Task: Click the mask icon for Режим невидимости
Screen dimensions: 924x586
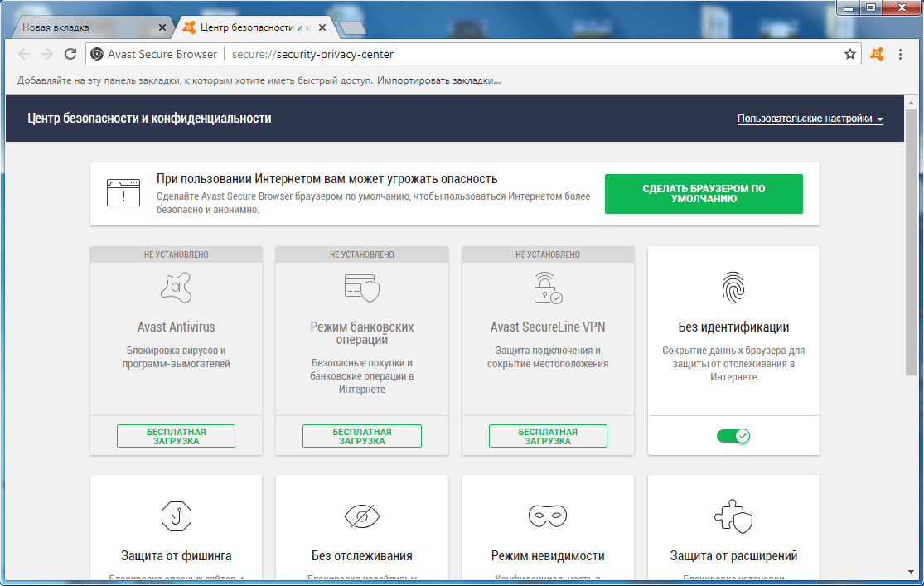Action: tap(548, 516)
